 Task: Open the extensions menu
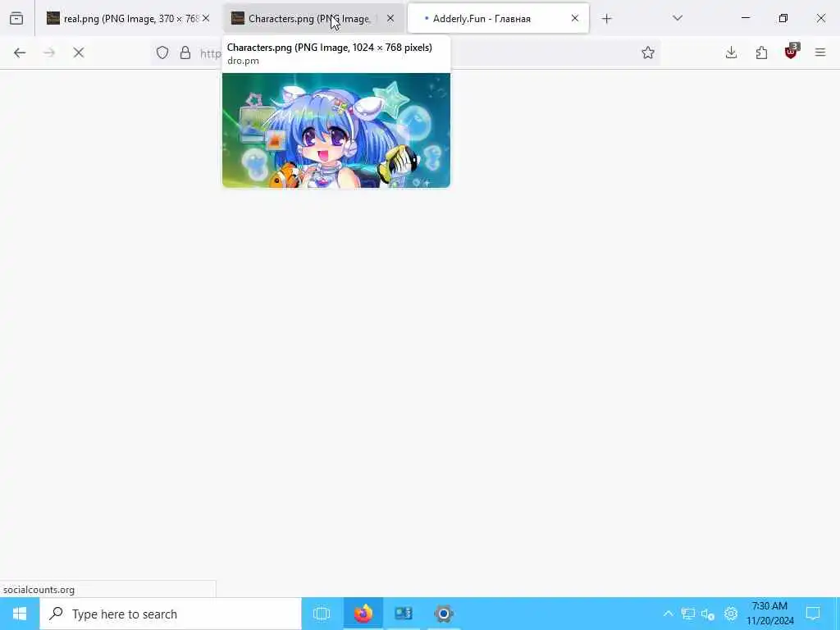click(761, 53)
